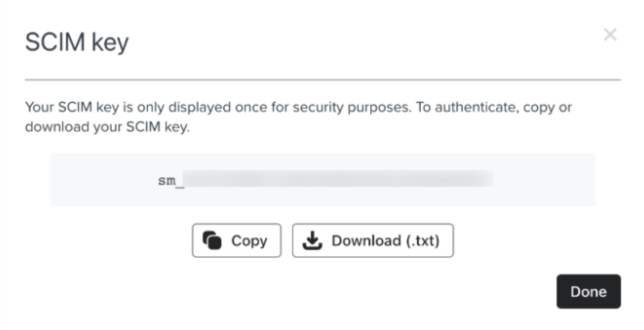Click the SCIM key dialog title

click(76, 41)
